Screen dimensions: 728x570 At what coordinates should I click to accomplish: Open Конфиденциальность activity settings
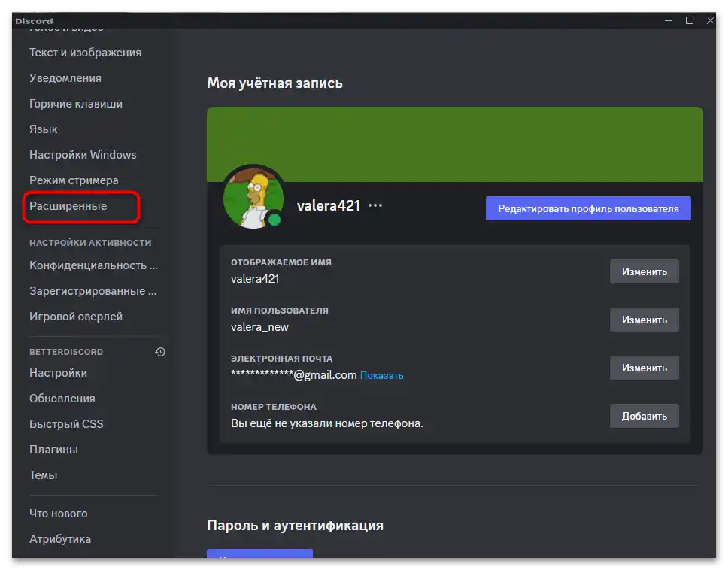pyautogui.click(x=94, y=265)
